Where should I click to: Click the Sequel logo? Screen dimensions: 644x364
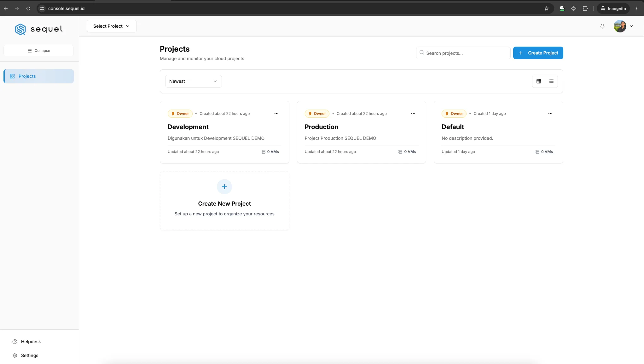[39, 29]
